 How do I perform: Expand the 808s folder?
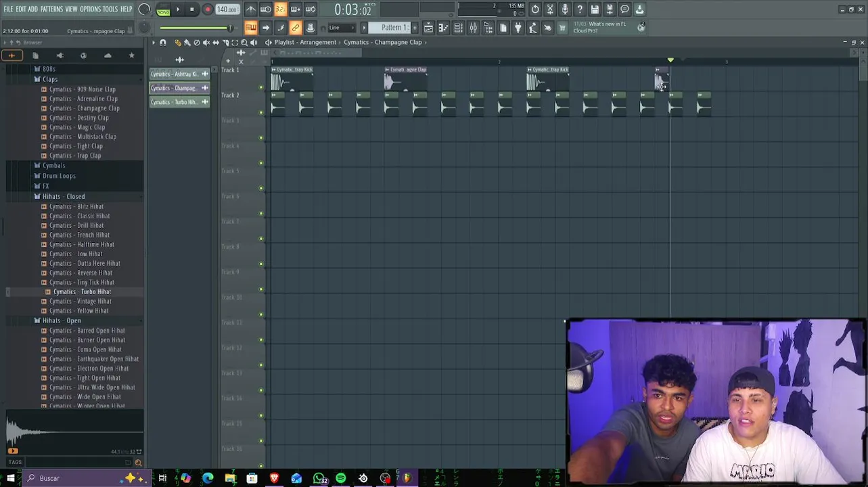tap(49, 69)
